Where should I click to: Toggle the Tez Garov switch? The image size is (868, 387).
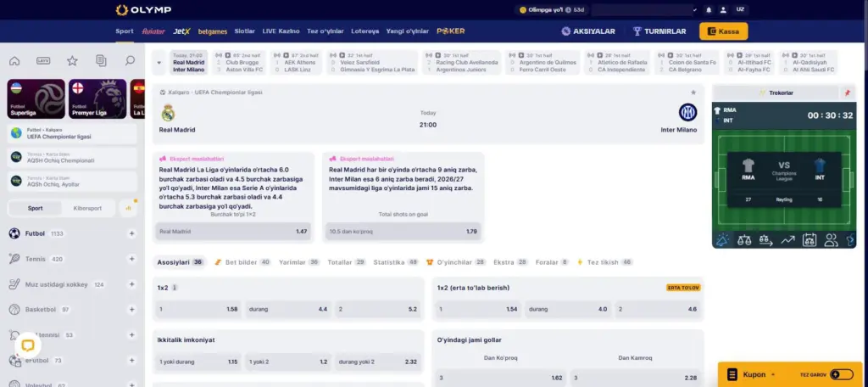(842, 375)
